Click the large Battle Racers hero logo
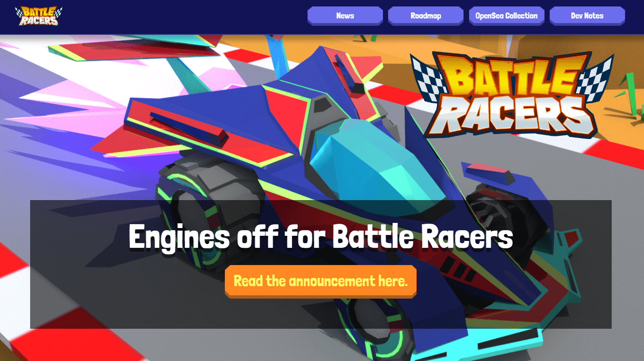This screenshot has height=361, width=644. [512, 94]
